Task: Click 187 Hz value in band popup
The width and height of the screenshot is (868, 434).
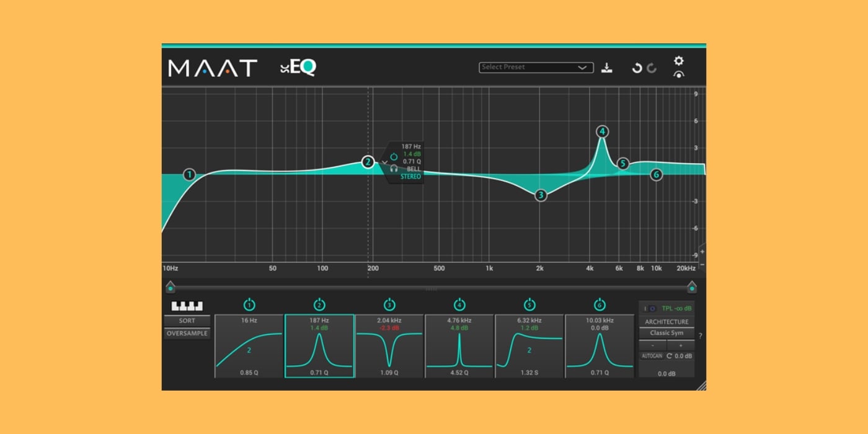Action: click(411, 147)
